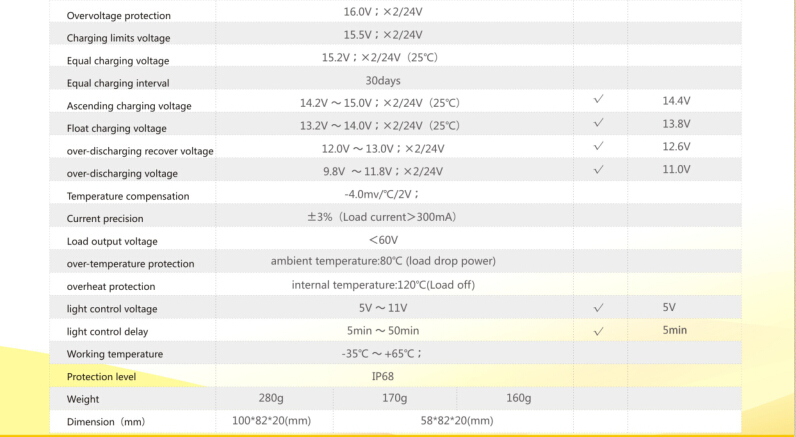Click the checkmark in Float charging voltage row
796x437 pixels.
[x=598, y=125]
